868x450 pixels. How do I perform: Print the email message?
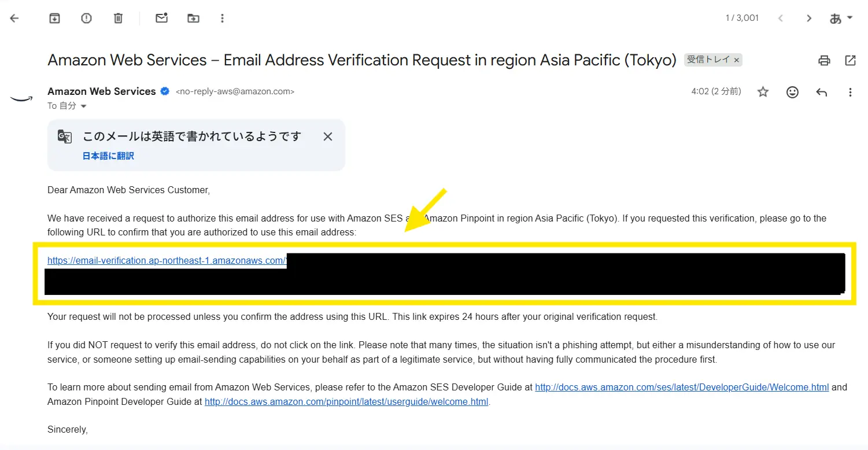(x=824, y=60)
